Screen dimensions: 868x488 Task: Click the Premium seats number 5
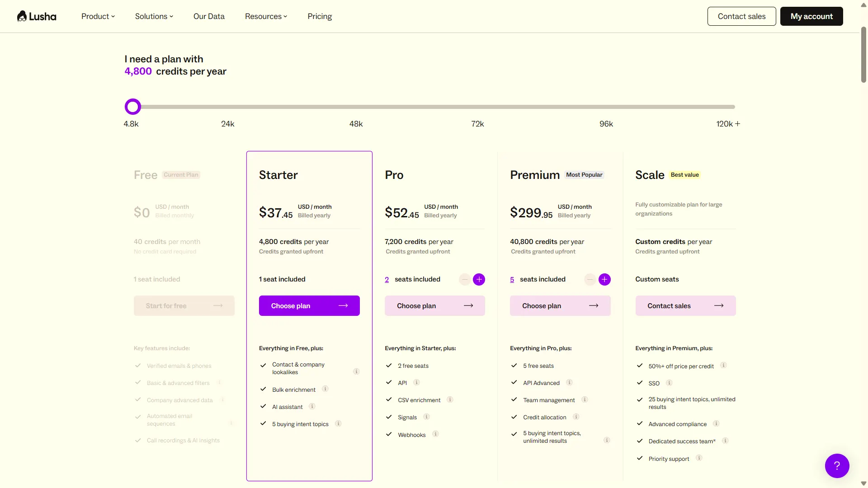[512, 280]
